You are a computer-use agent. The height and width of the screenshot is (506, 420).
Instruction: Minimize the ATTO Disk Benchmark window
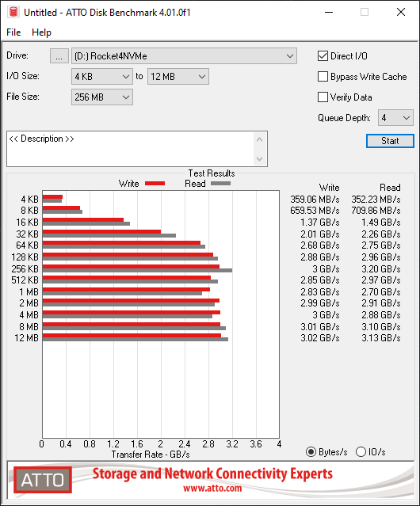coord(329,12)
